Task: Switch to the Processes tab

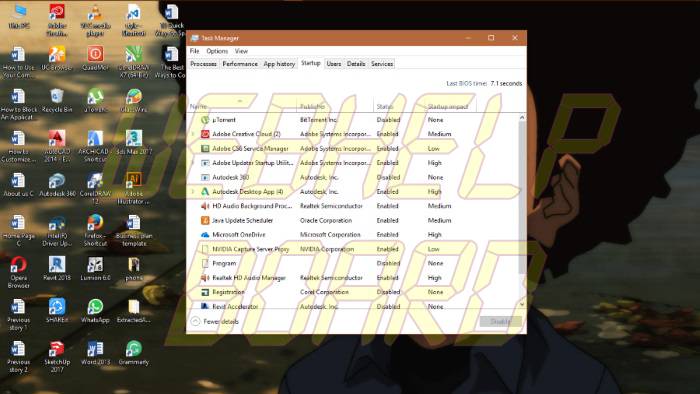Action: [x=203, y=64]
